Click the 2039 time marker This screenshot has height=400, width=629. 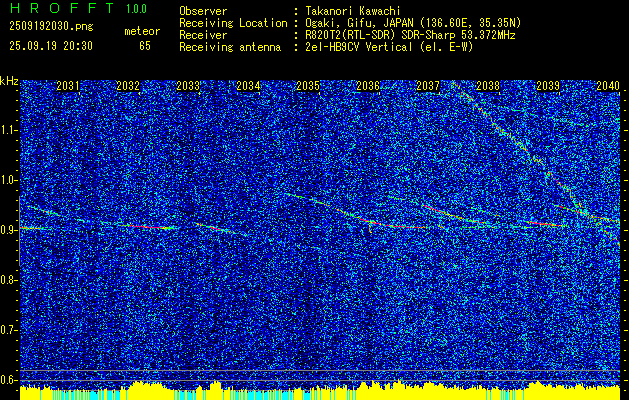point(548,86)
